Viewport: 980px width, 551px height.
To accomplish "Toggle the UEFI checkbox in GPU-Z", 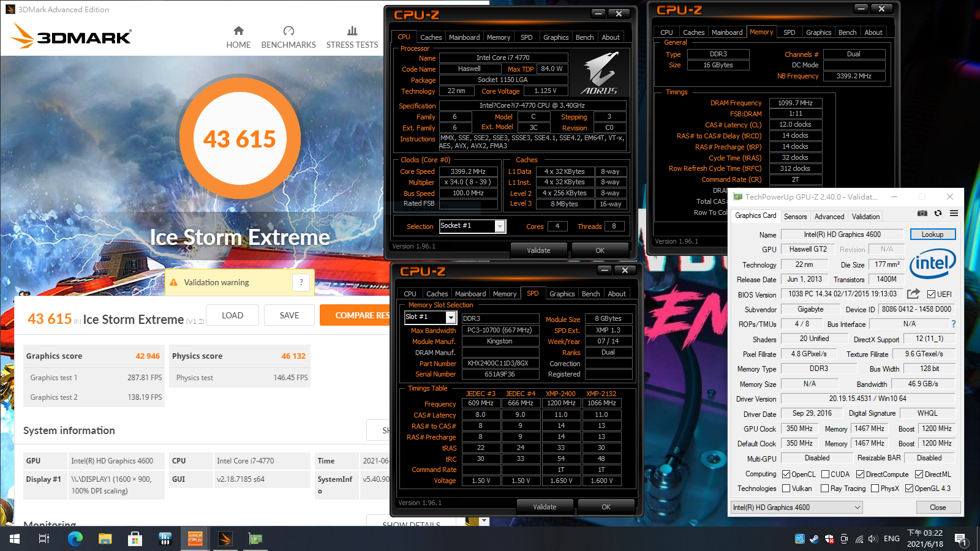I will tap(931, 294).
